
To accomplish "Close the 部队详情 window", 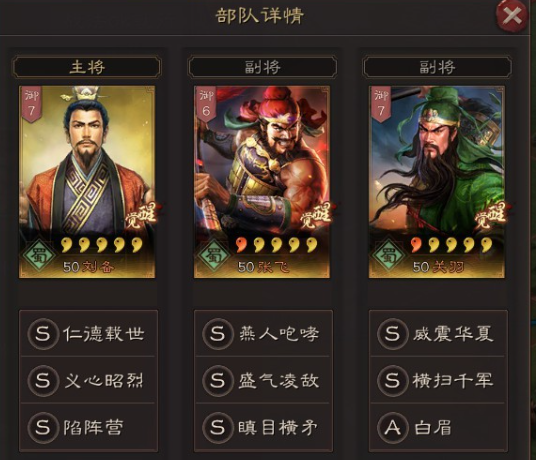I will [511, 16].
